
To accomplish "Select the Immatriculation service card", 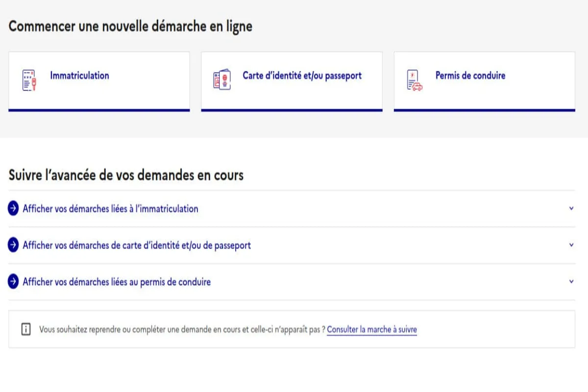I will [99, 80].
